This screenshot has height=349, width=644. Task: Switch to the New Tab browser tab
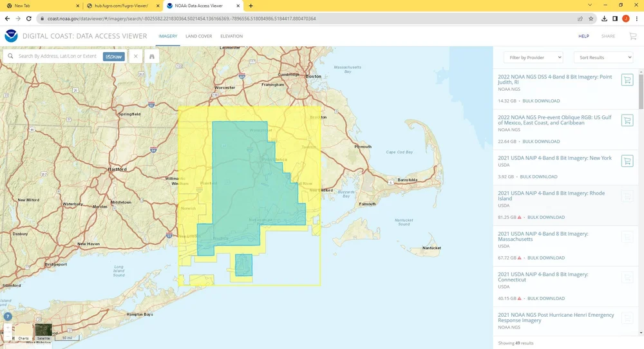point(41,6)
